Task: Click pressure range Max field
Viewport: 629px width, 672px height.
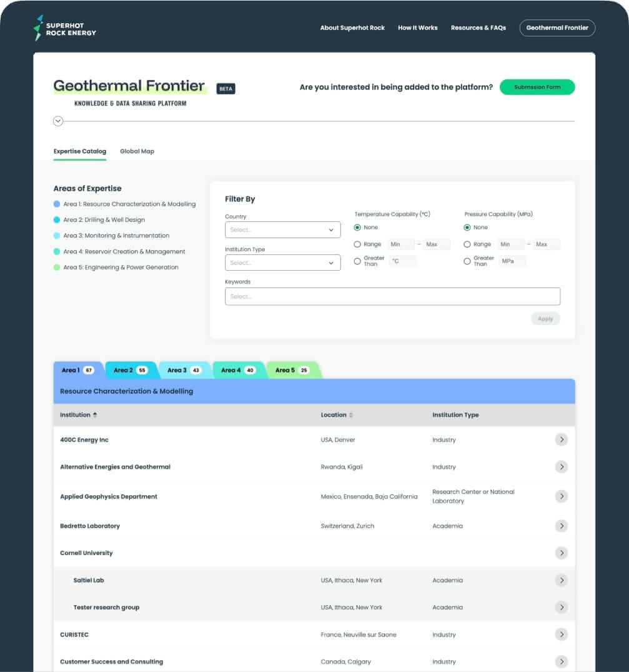Action: [x=547, y=244]
